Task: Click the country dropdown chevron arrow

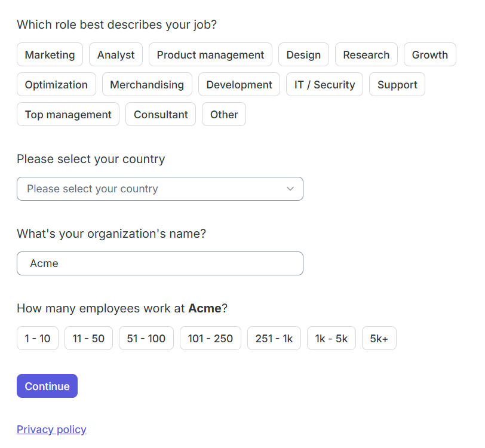Action: pos(290,189)
